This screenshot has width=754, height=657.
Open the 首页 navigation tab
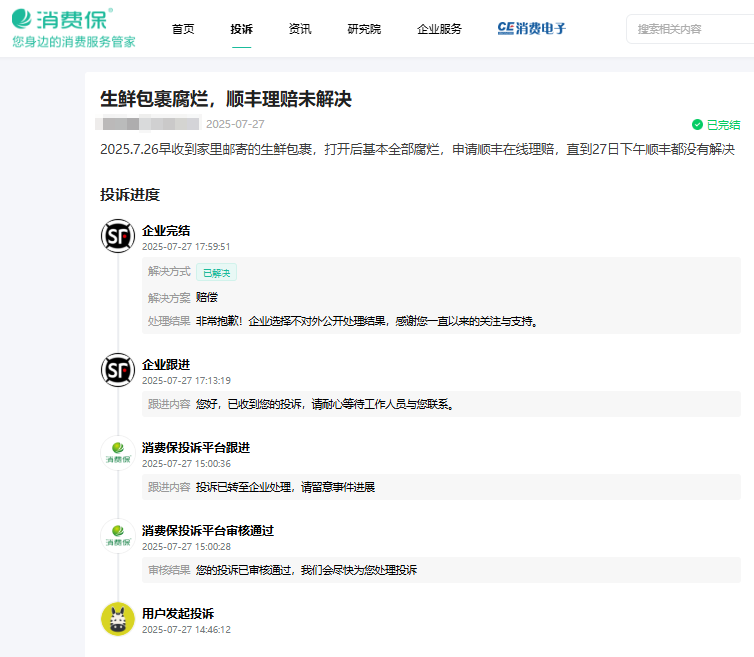(183, 29)
